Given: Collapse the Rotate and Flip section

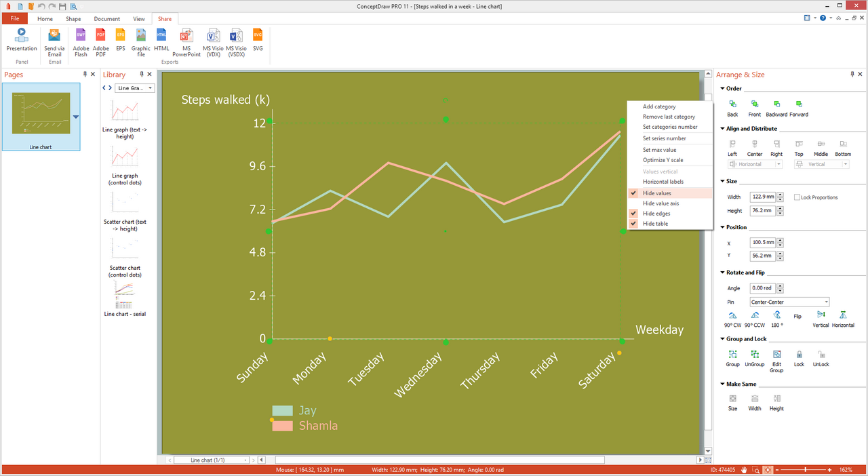Looking at the screenshot, I should click(722, 272).
